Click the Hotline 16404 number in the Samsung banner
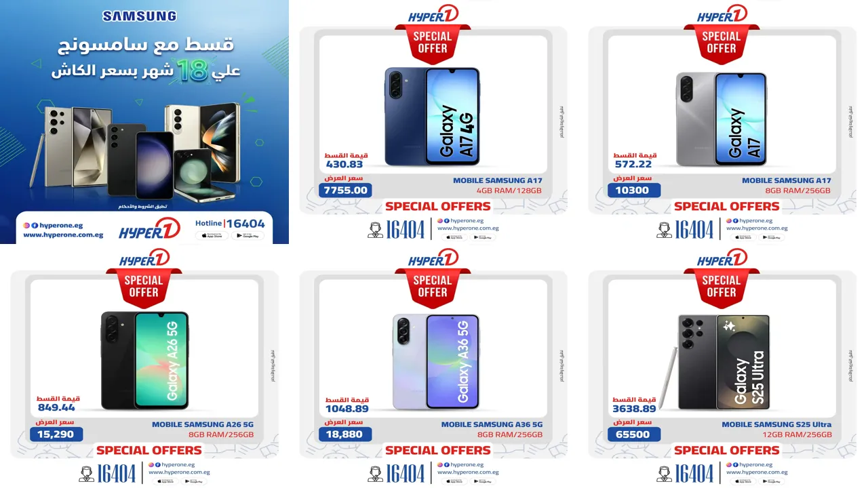The image size is (868, 488). coord(230,223)
